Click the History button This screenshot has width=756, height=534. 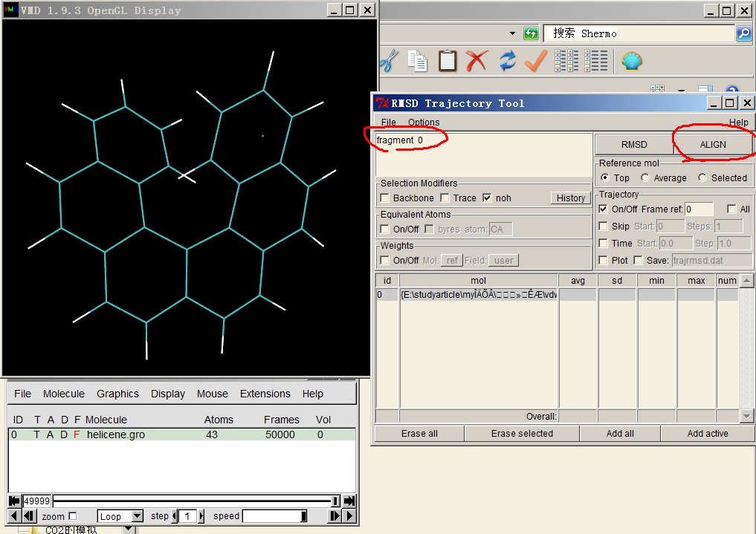570,198
